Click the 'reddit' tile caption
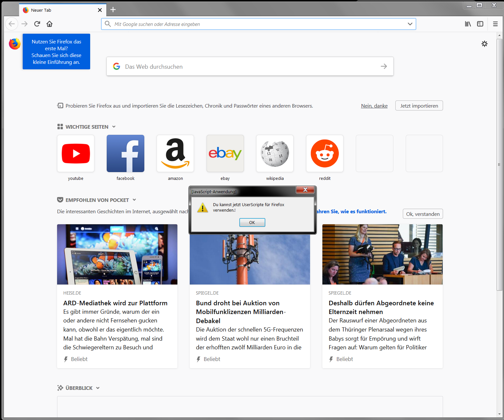 tap(325, 178)
